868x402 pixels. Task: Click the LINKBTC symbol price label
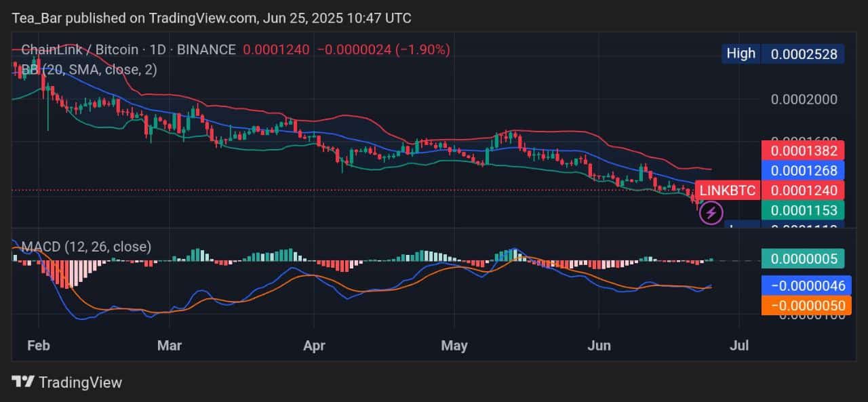point(727,190)
